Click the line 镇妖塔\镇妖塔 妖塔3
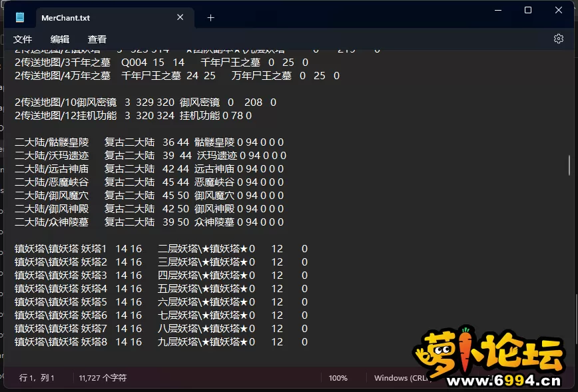578x392 pixels. point(161,275)
